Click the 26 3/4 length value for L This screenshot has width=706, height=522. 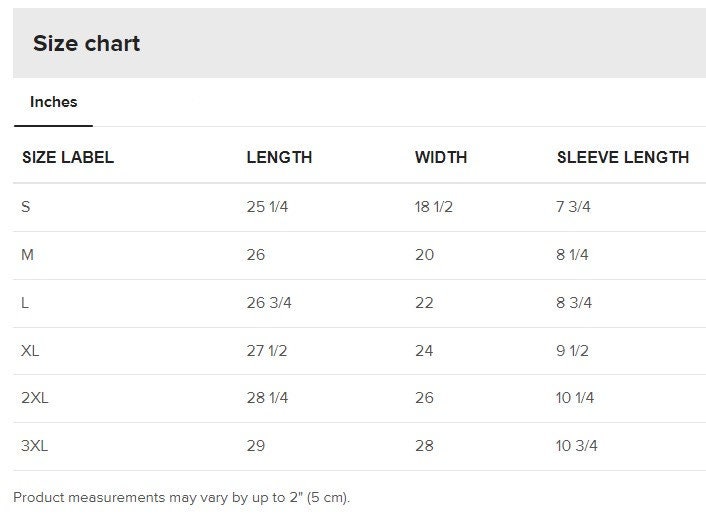(269, 303)
